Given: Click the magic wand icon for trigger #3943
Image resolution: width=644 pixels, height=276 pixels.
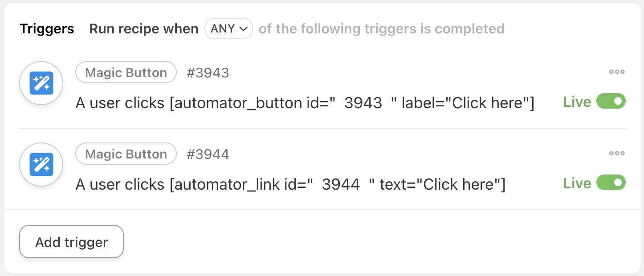Looking at the screenshot, I should click(x=41, y=83).
